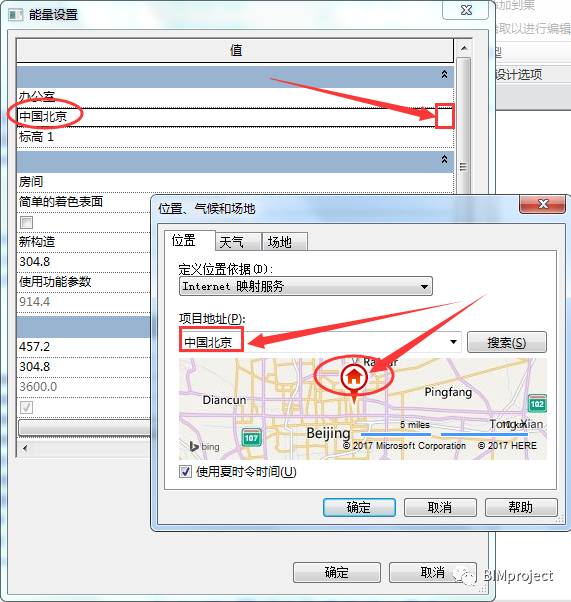Screen dimensions: 571x602
Task: Select the 简单的着色表面 value row
Action: click(x=84, y=202)
